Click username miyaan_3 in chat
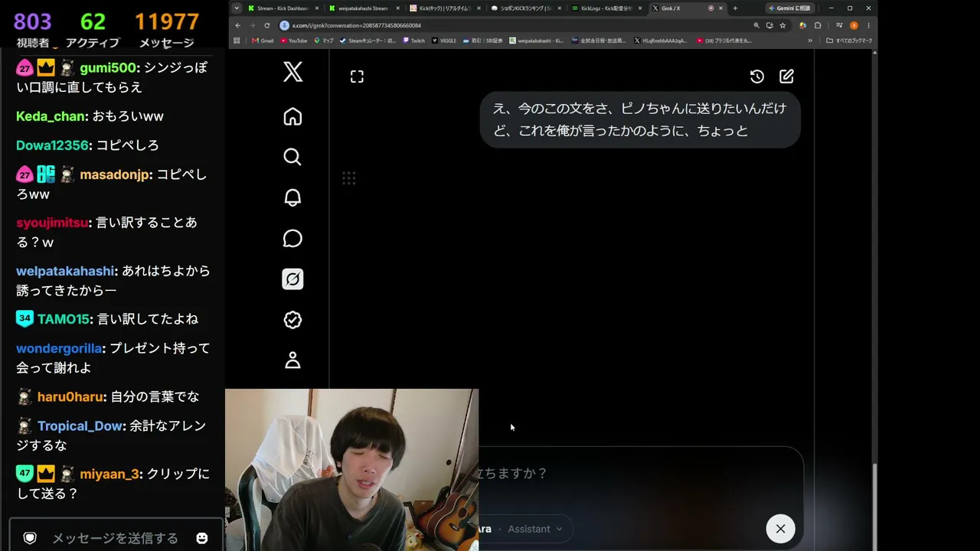 109,474
